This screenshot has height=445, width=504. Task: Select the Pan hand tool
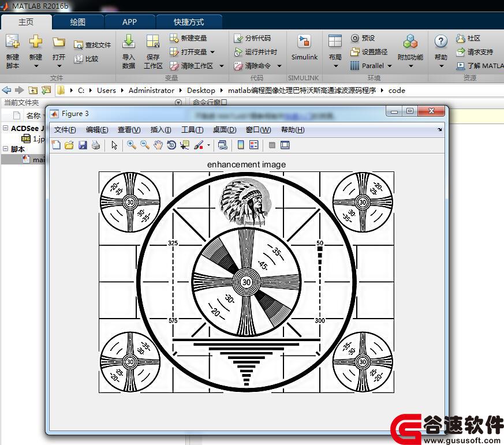point(158,145)
